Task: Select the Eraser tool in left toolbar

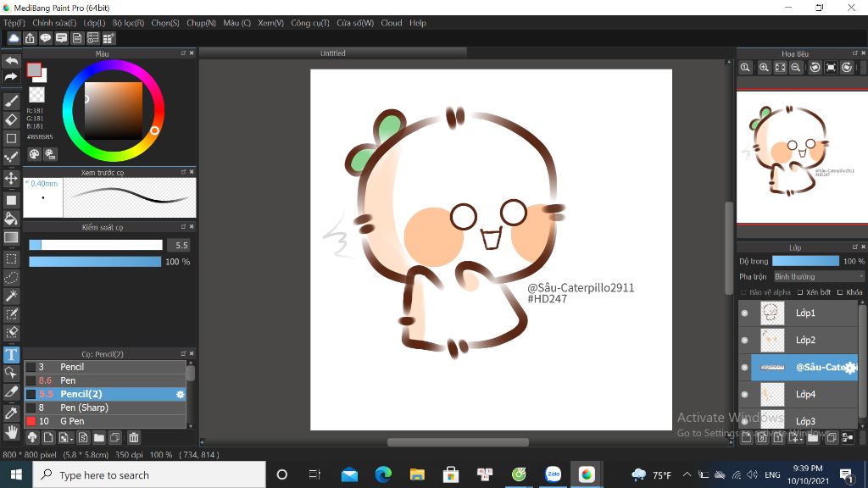Action: coord(12,119)
